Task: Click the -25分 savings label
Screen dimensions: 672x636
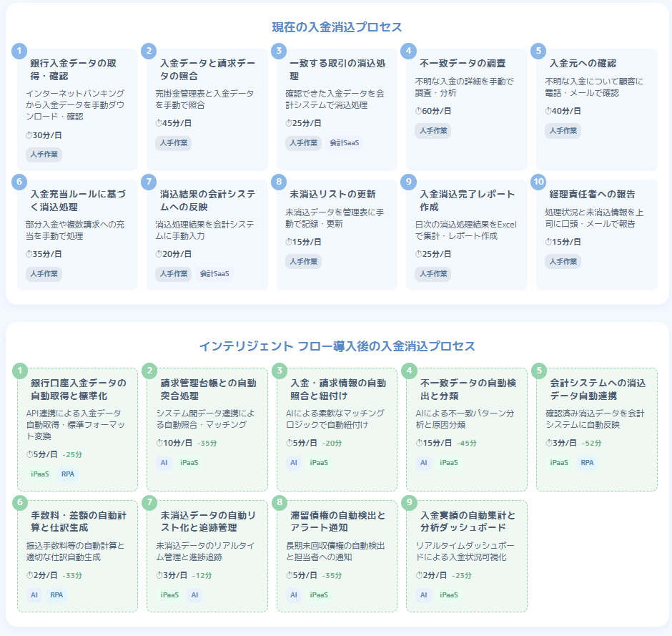Action: [72, 454]
